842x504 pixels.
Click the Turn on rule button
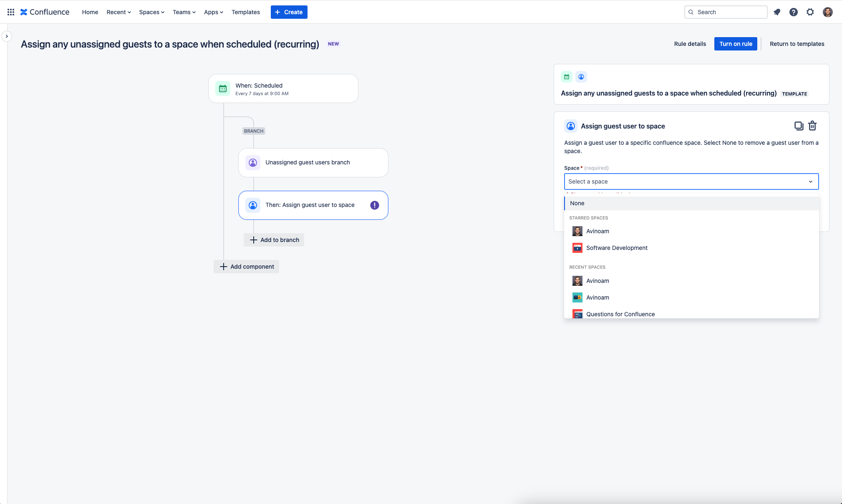pos(736,44)
